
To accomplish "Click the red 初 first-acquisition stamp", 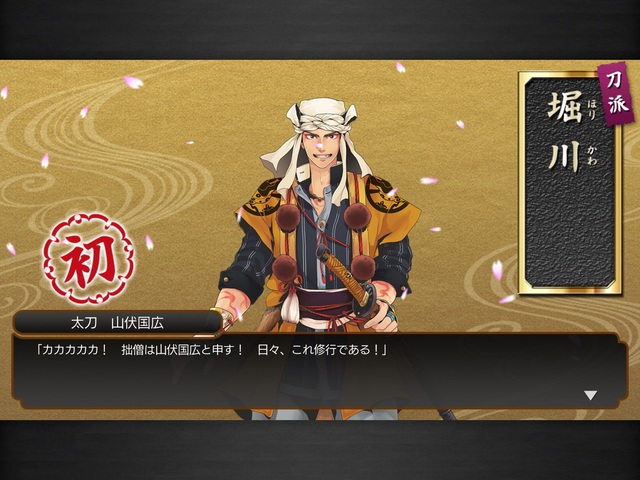I will (x=89, y=259).
